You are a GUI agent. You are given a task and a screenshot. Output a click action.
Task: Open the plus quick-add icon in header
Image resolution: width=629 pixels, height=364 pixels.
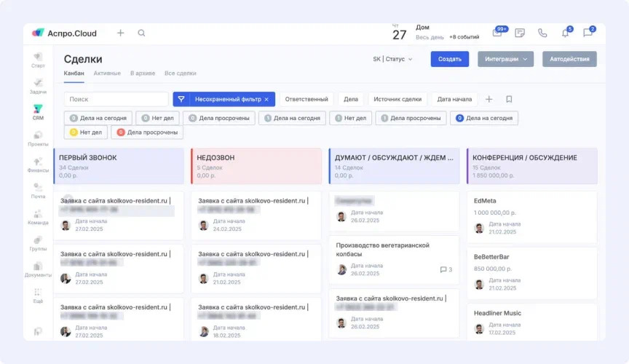point(120,33)
